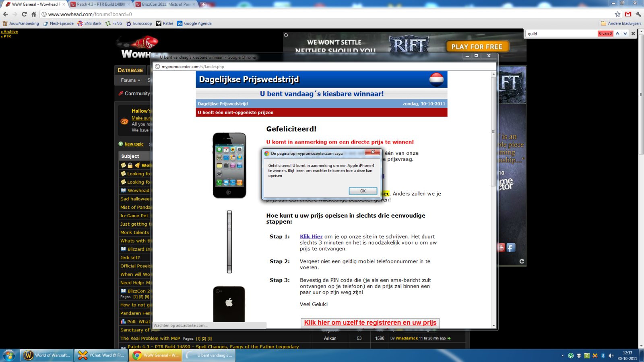Open the Andere bladwijzers bookmarks folder
This screenshot has height=362, width=644.
point(621,23)
